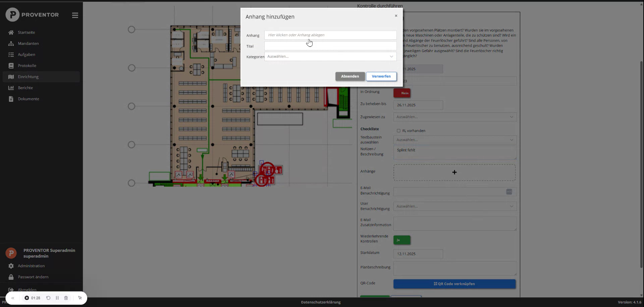Click the Absenden button
Screen dimensions: 644x307
pyautogui.click(x=350, y=76)
